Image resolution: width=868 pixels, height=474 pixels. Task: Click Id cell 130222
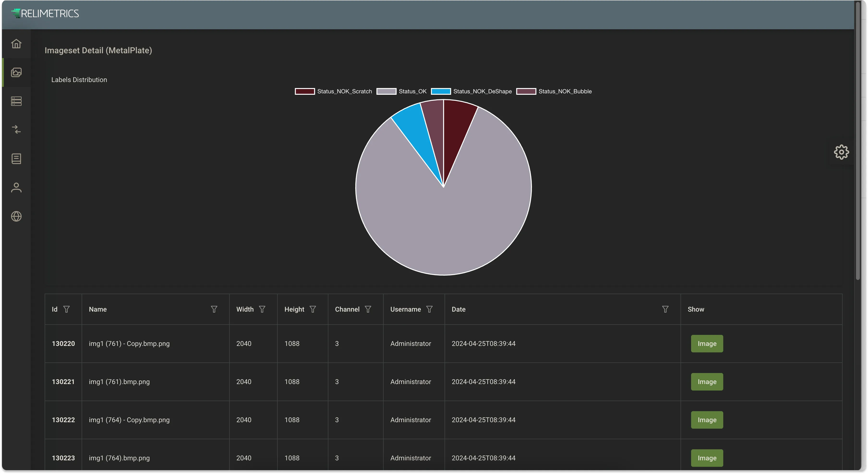[x=63, y=420]
